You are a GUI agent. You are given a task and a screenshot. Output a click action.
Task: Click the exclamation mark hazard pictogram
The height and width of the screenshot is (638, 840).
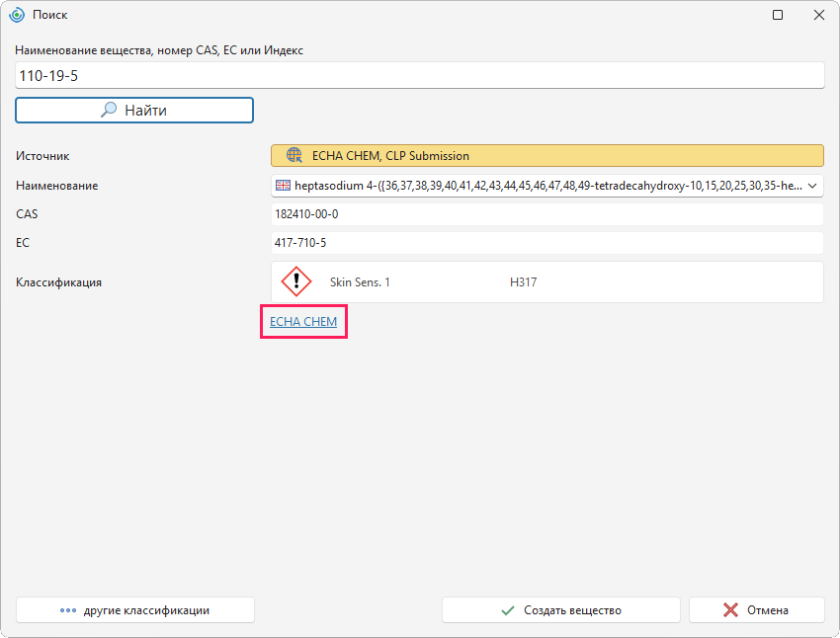(x=296, y=281)
